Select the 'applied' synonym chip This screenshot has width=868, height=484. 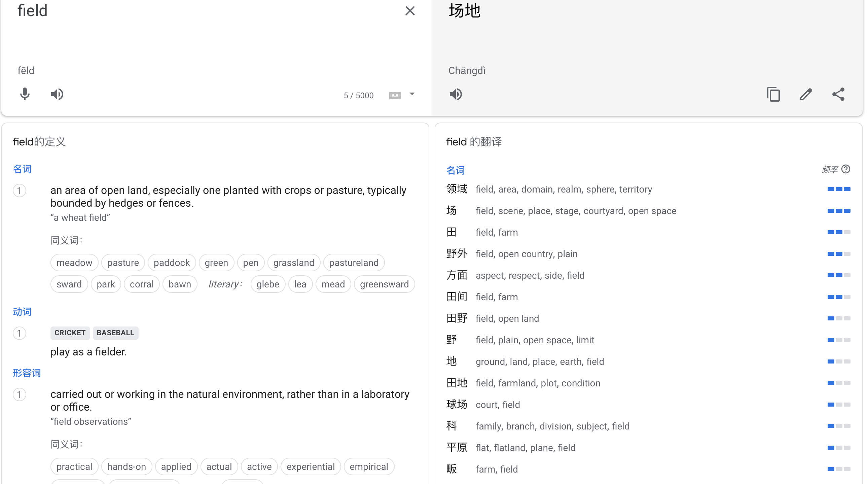[x=176, y=466]
